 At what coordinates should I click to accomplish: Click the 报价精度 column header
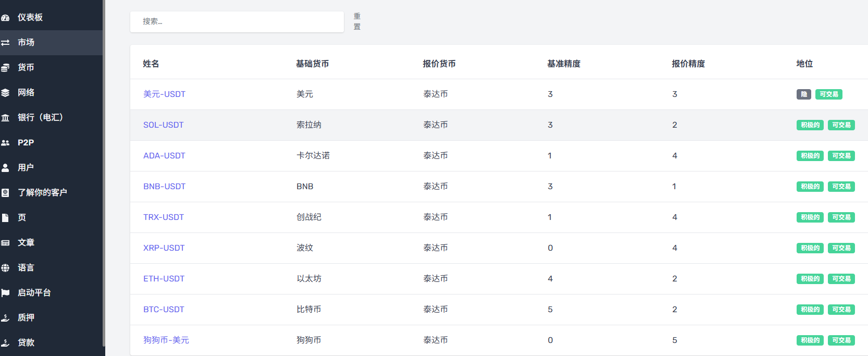point(688,64)
